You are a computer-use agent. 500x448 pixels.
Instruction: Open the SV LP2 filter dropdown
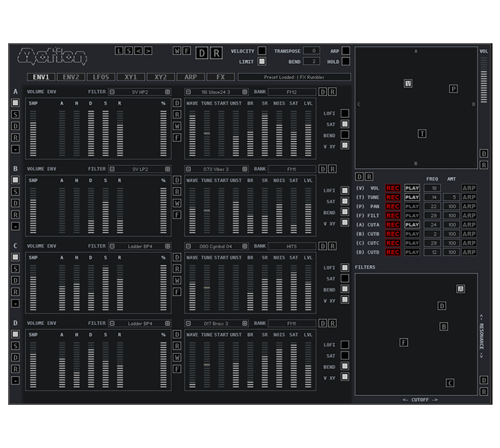tap(140, 169)
